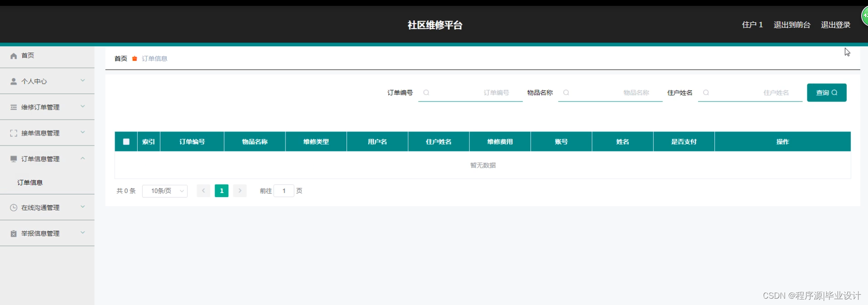Viewport: 868px width, 305px height.
Task: Click the 维修费用 column header
Action: (500, 142)
